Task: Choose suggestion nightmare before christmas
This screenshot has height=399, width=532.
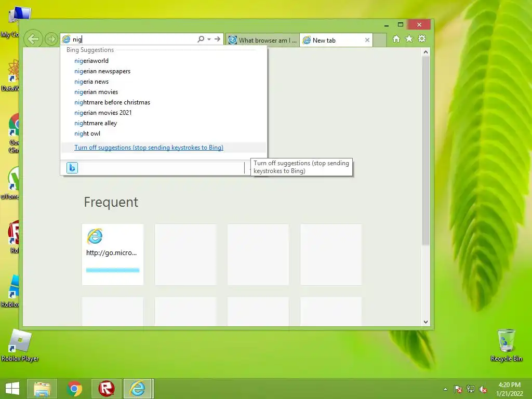Action: coord(164,102)
